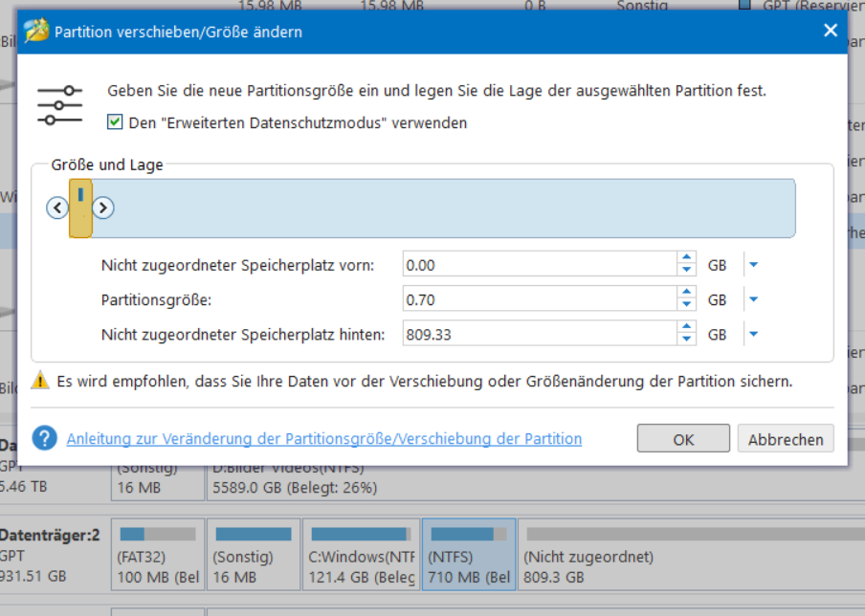The image size is (865, 616).
Task: Select the yellow partition block in slider
Action: [80, 209]
